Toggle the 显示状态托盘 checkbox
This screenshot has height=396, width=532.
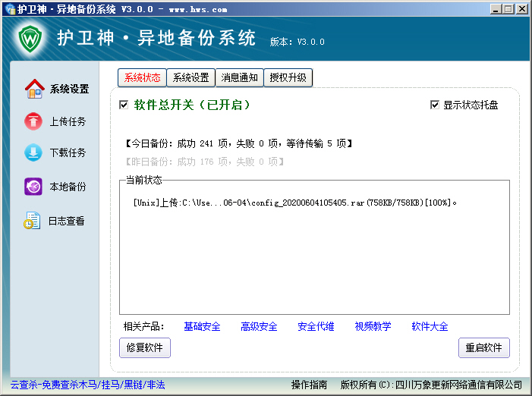click(435, 105)
